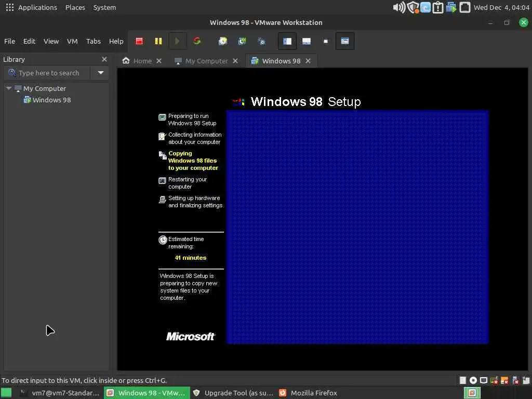Open the Applications menu in top panel

coord(37,7)
